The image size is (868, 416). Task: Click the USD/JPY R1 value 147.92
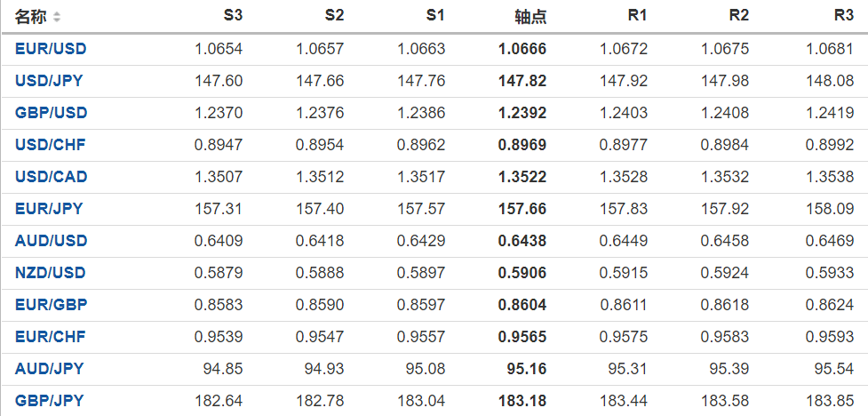[624, 81]
